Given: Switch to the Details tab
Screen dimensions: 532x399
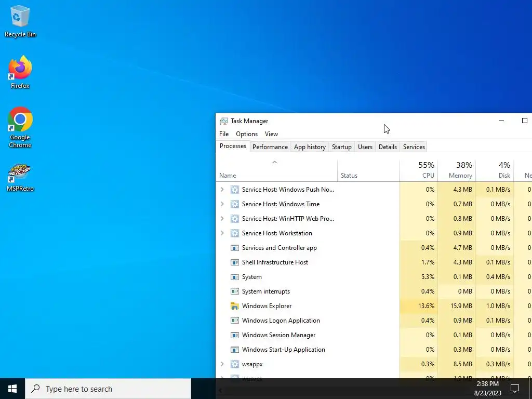Looking at the screenshot, I should [388, 147].
